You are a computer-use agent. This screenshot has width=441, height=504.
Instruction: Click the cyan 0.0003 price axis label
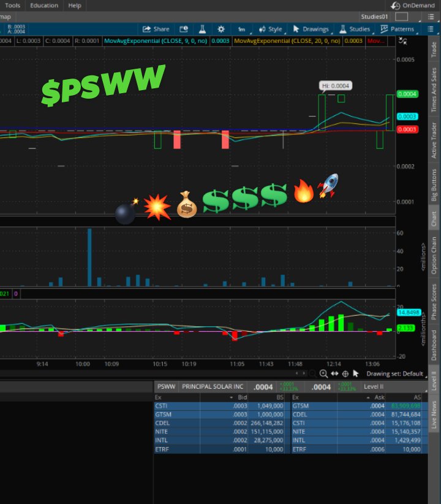[x=407, y=116]
